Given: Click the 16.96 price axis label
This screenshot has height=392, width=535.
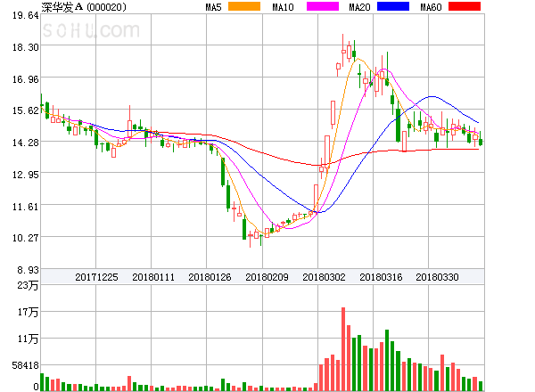Looking at the screenshot, I should tap(26, 79).
